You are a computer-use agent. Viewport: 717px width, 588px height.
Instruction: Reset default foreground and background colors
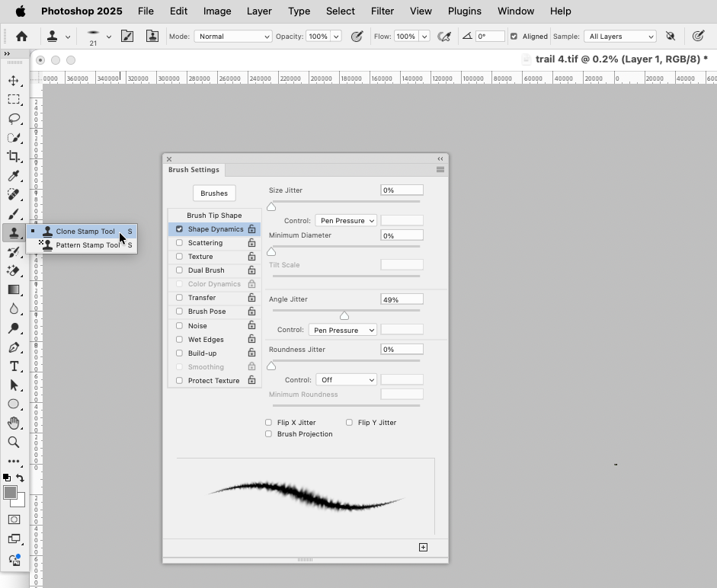click(x=7, y=478)
